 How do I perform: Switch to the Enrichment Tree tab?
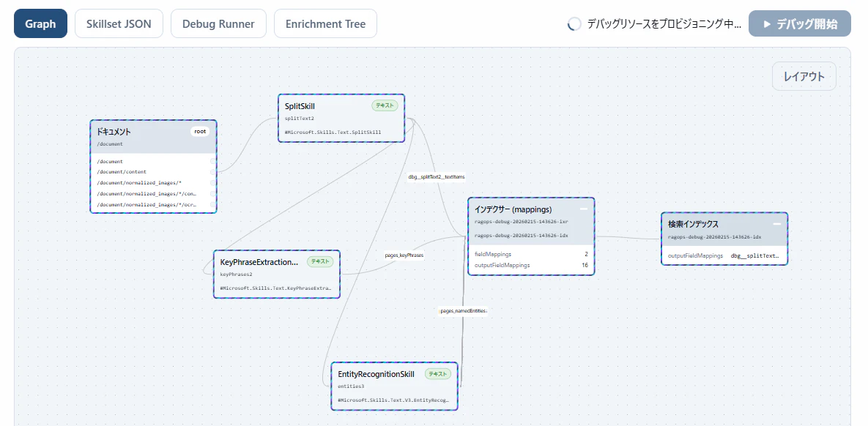[x=325, y=24]
